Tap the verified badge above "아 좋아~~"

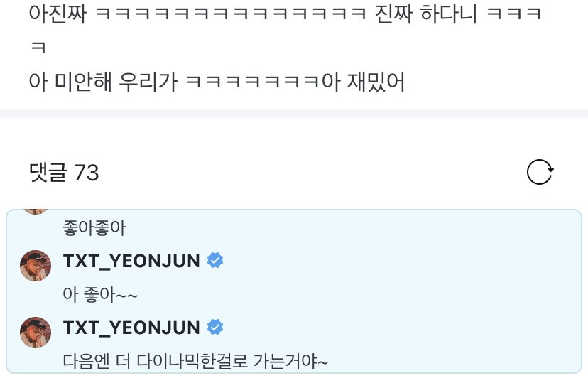click(215, 260)
